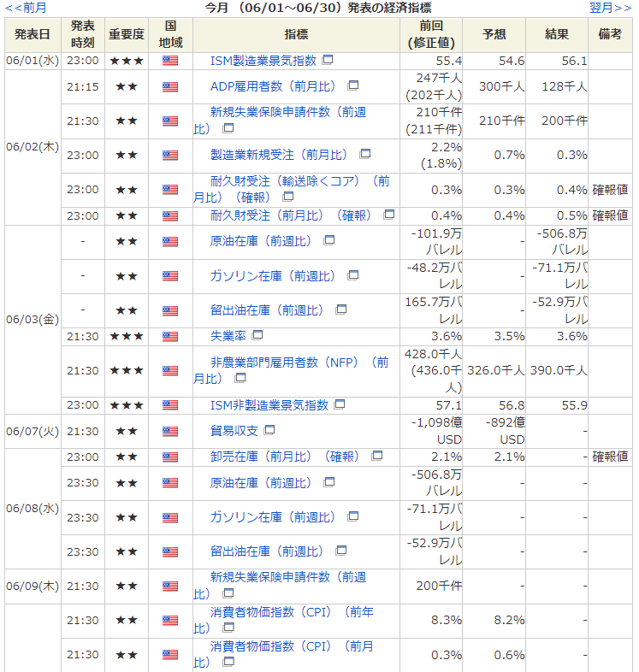Select ADP result value 128千人

[x=565, y=86]
